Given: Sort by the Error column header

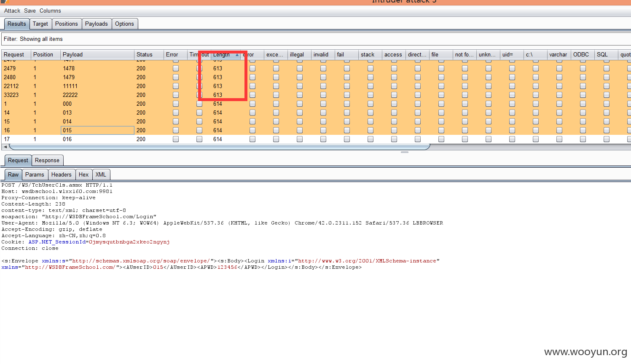Looking at the screenshot, I should click(176, 55).
